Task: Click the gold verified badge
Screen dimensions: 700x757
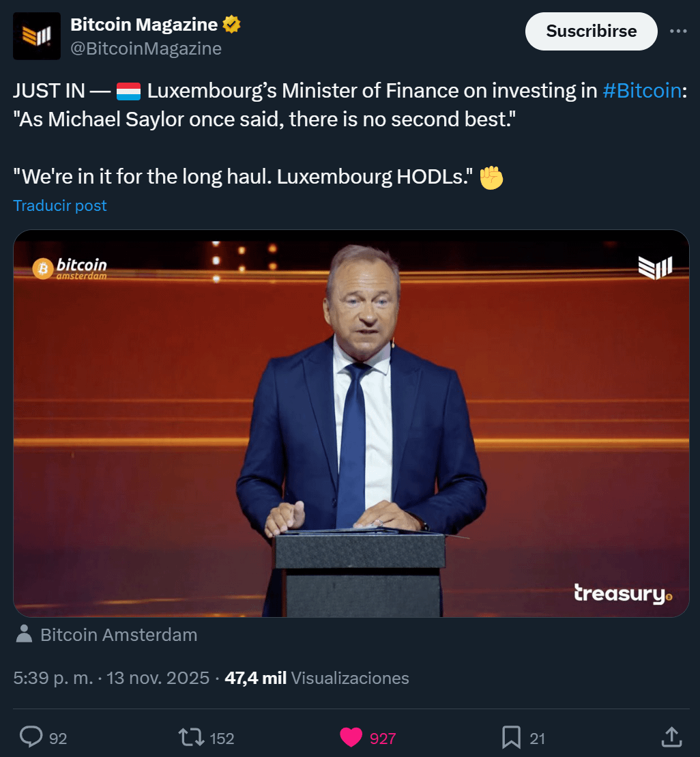Action: (232, 25)
